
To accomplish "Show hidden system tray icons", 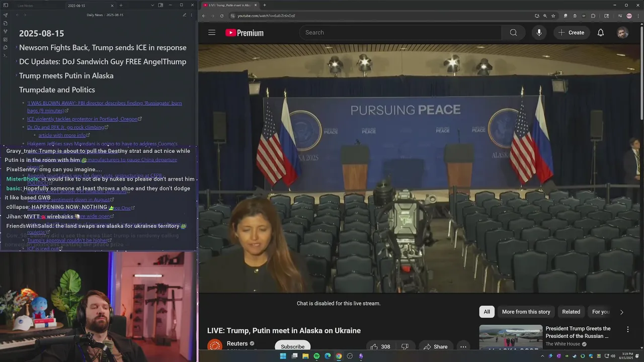I will [542, 356].
